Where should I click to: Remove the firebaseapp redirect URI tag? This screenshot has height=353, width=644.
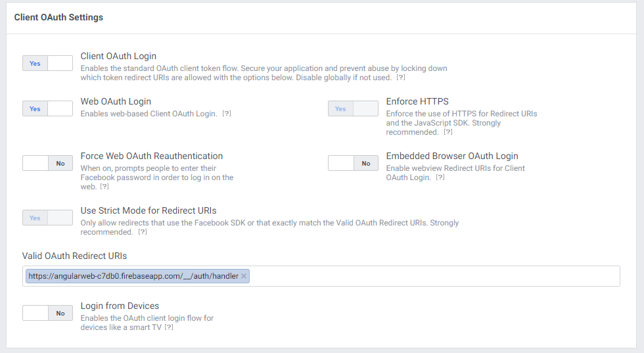pyautogui.click(x=244, y=276)
